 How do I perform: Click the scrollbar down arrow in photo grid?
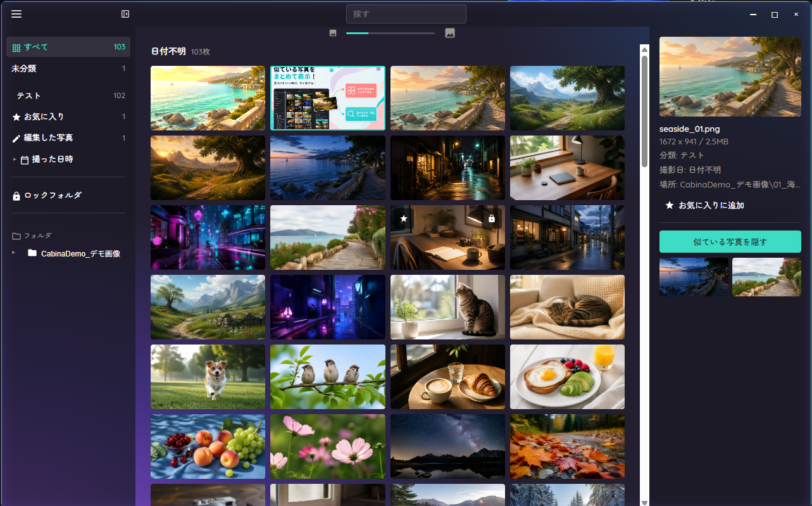point(644,502)
